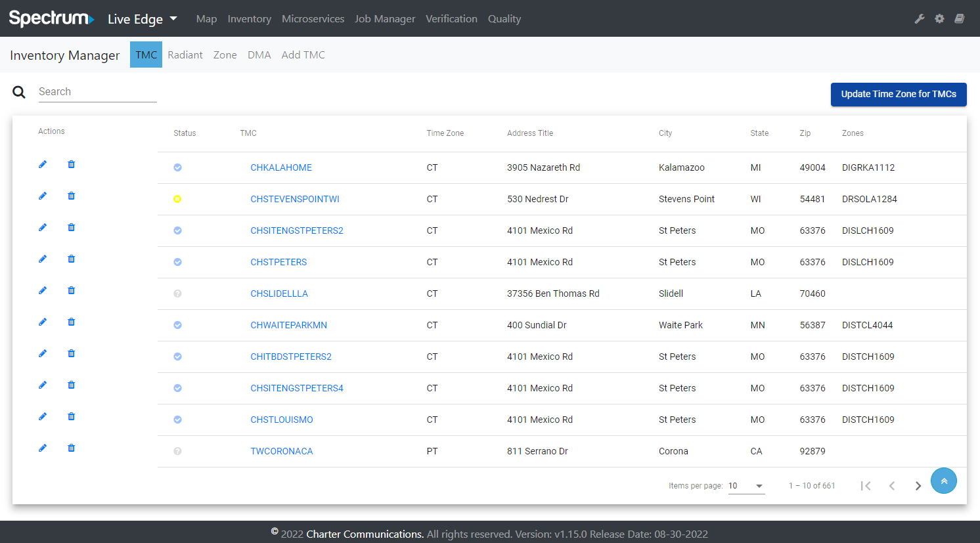This screenshot has height=543, width=980.
Task: Open the Map menu item
Action: click(x=206, y=19)
